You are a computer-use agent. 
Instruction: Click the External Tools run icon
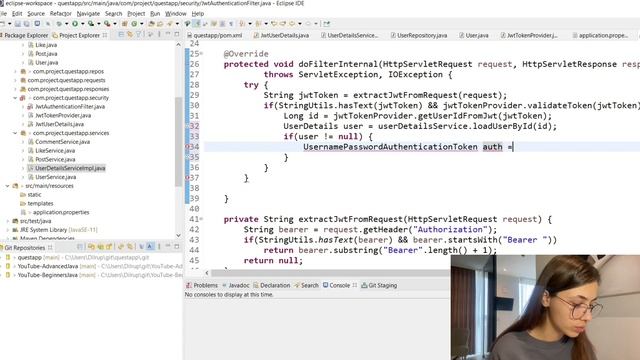click(107, 24)
